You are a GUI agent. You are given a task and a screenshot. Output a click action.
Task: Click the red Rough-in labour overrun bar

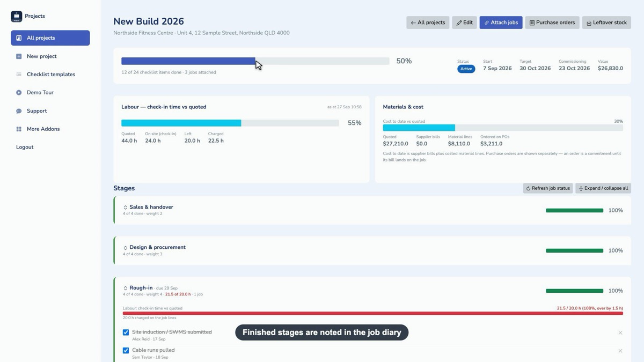click(x=373, y=313)
